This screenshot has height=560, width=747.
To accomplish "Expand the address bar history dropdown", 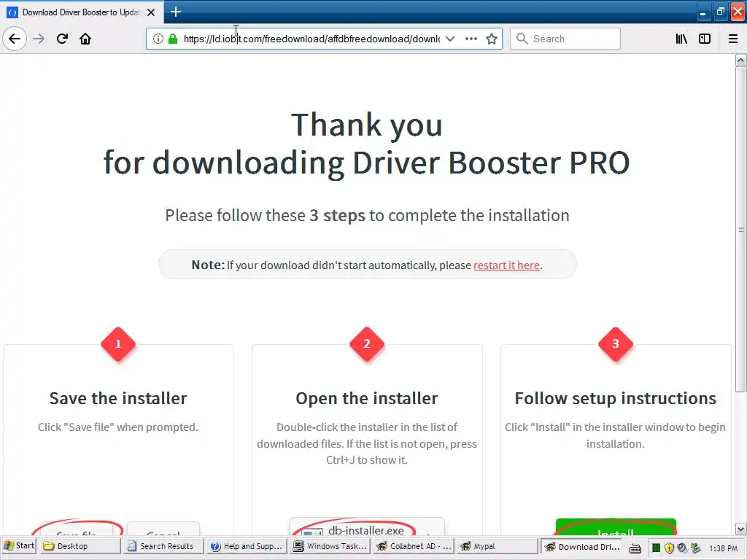I will [x=450, y=39].
